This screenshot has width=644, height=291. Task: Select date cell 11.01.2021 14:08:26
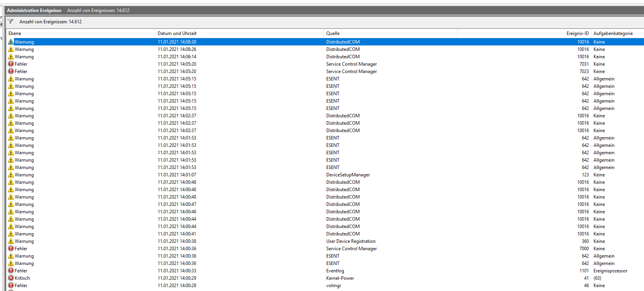[x=177, y=49]
